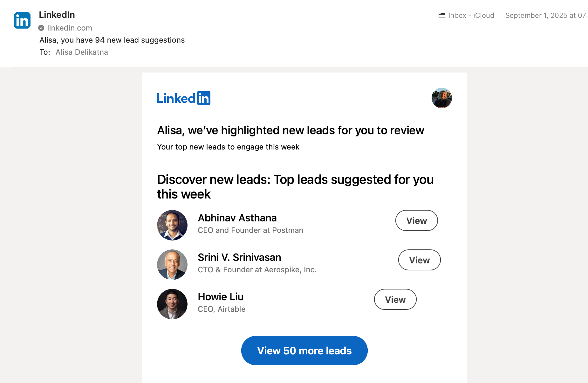This screenshot has width=588, height=383.
Task: Open Srini V. Srinivasan name link
Action: tap(239, 257)
